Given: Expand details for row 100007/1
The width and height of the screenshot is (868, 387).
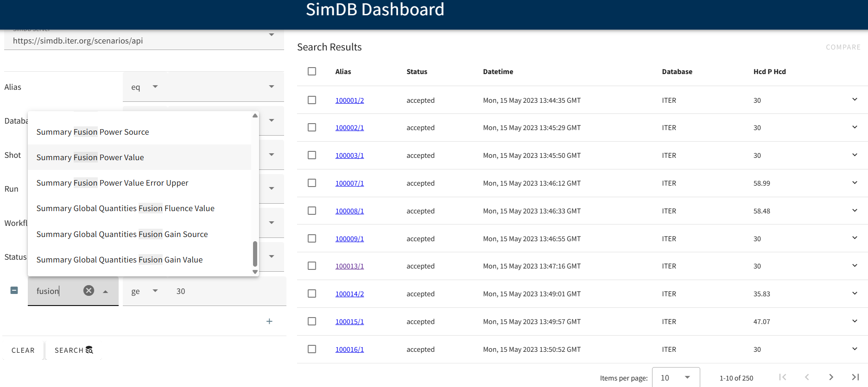Looking at the screenshot, I should [x=855, y=183].
